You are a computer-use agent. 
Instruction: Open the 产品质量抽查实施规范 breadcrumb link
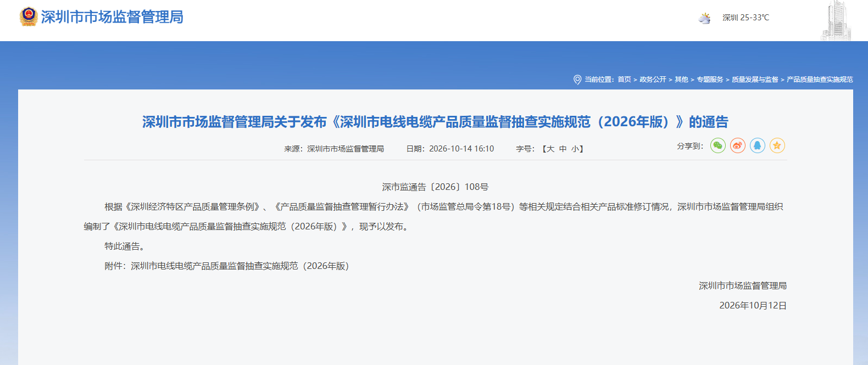820,80
